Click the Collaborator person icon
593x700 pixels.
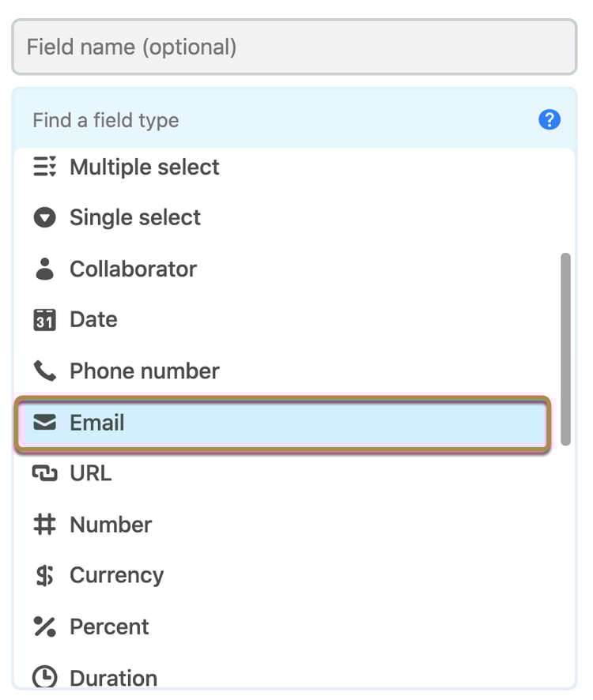tap(45, 269)
